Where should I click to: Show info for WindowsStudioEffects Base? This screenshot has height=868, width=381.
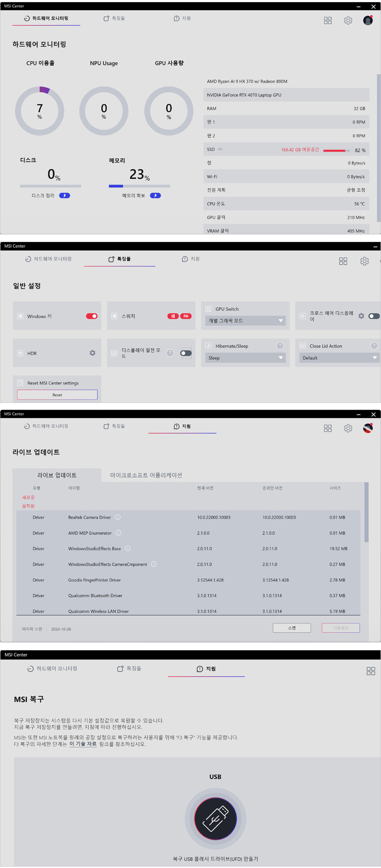pos(128,548)
